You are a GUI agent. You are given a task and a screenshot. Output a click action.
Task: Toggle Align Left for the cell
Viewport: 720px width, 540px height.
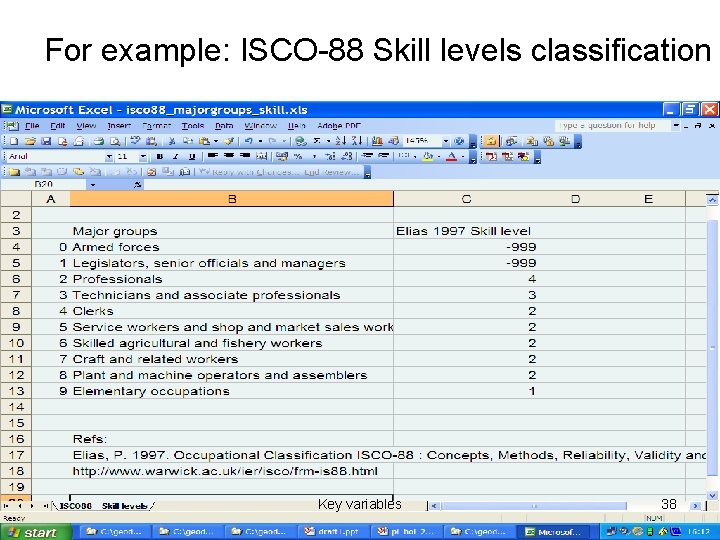click(212, 156)
